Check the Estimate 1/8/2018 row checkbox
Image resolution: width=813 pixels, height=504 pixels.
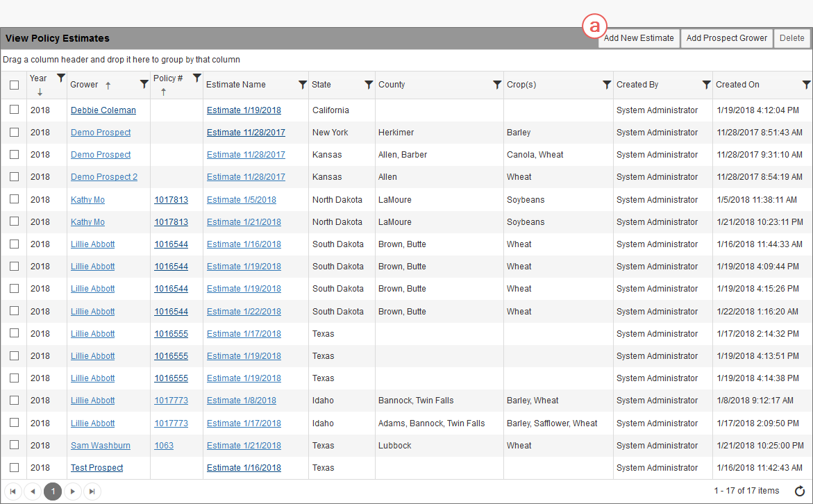14,401
